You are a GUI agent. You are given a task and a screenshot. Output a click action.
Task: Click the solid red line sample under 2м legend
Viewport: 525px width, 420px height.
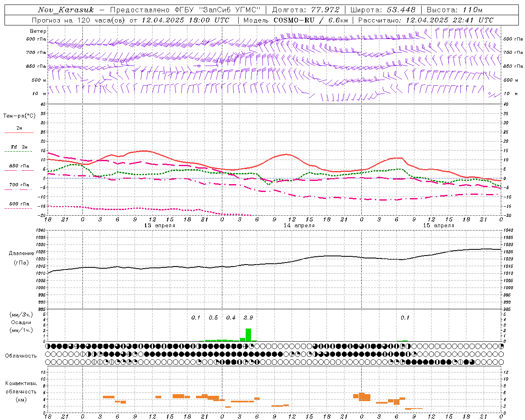tap(19, 132)
